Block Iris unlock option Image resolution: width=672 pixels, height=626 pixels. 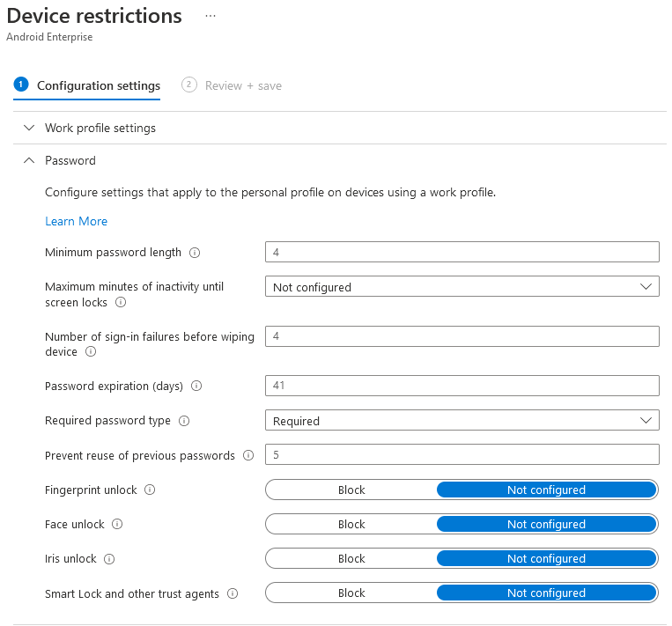coord(351,559)
